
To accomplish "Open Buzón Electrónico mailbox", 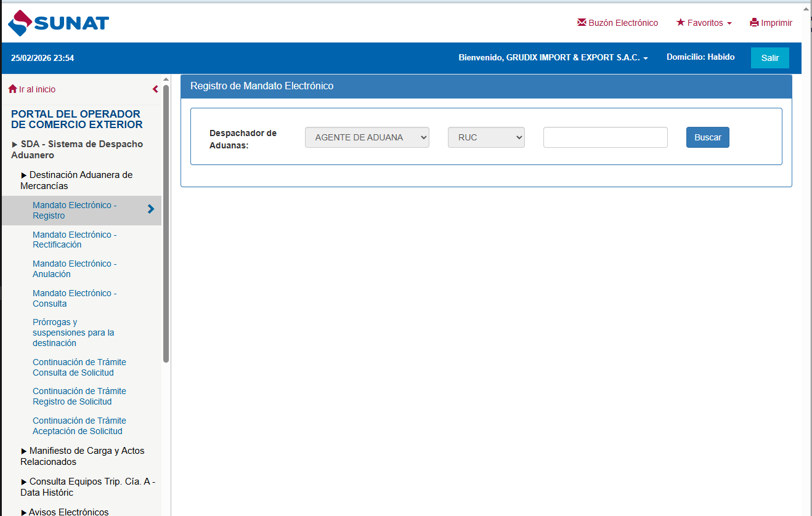I will coord(617,23).
